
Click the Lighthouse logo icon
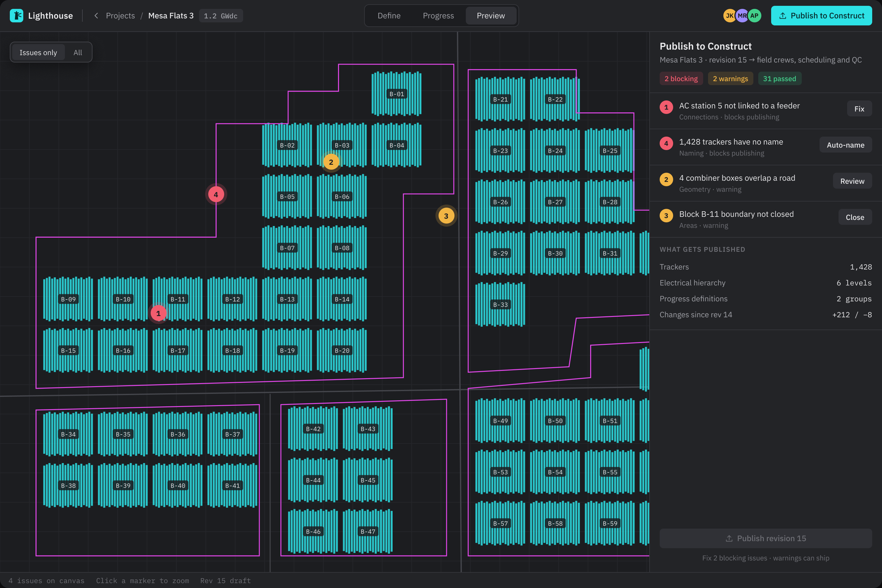click(x=17, y=16)
